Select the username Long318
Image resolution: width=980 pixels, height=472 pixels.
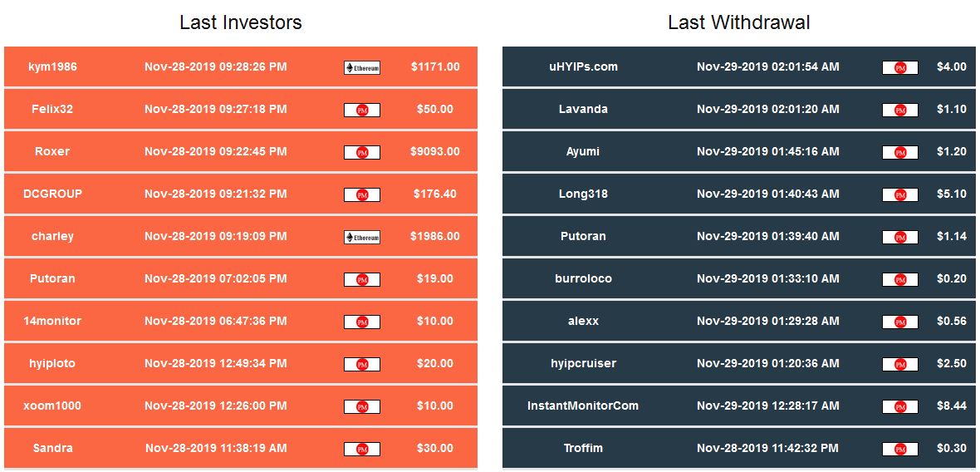[x=583, y=194]
